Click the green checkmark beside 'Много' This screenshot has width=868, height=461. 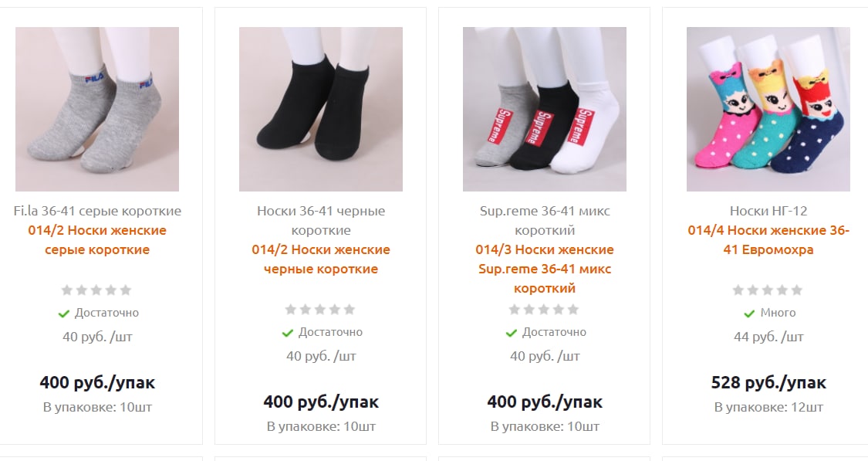749,314
